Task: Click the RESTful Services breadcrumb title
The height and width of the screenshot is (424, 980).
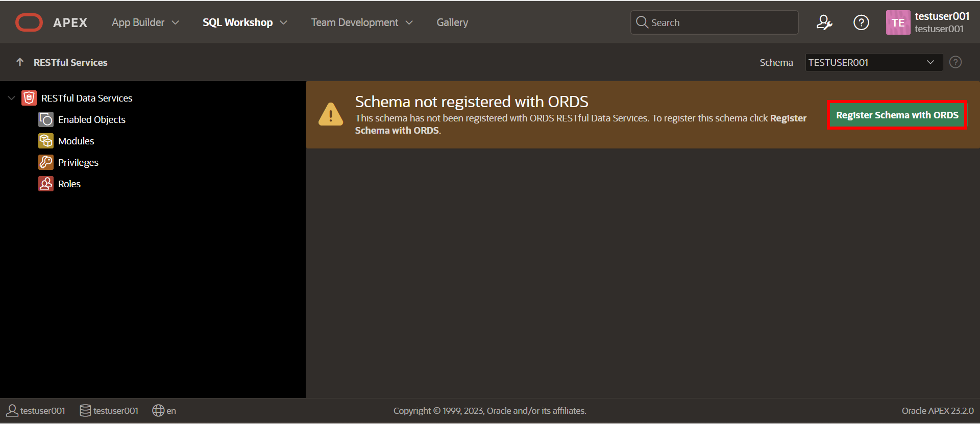Action: 70,62
